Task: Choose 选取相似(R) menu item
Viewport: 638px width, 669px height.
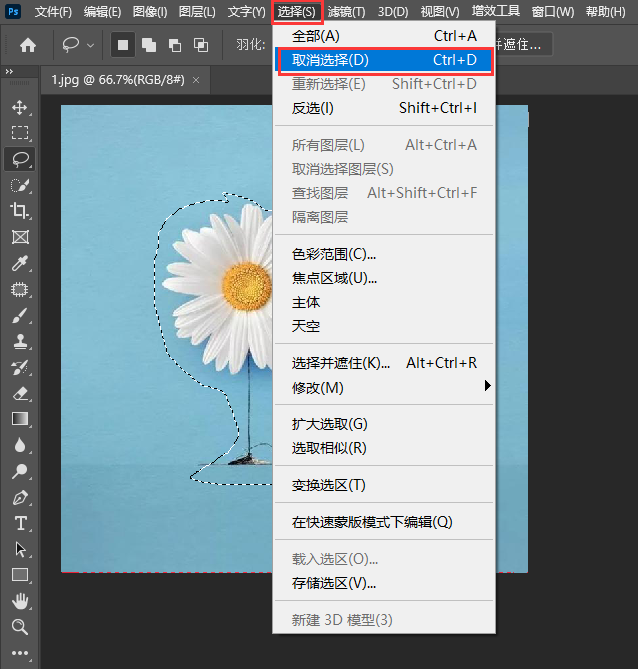Action: (x=384, y=448)
